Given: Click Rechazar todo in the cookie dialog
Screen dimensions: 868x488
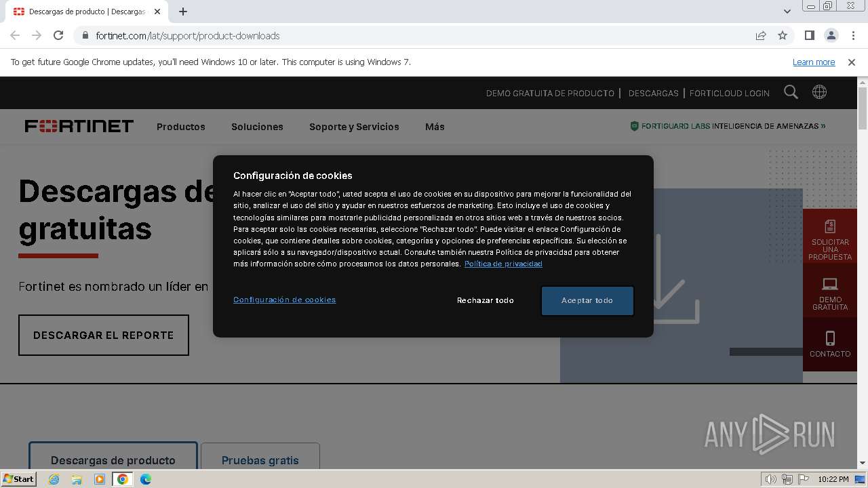Looking at the screenshot, I should [485, 300].
